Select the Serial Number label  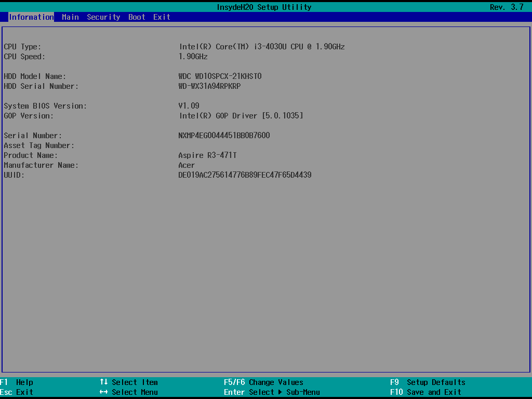coord(33,136)
